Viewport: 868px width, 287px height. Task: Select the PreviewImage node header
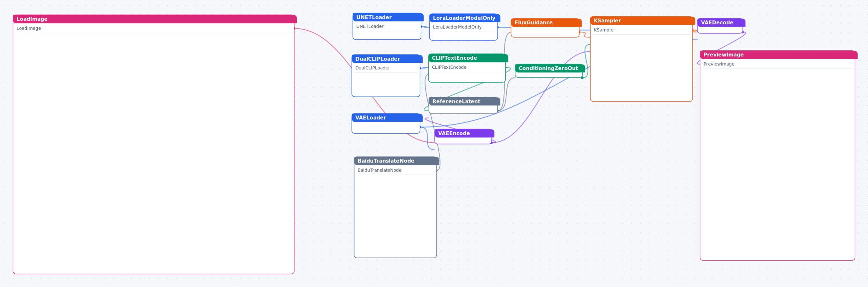[x=779, y=55]
